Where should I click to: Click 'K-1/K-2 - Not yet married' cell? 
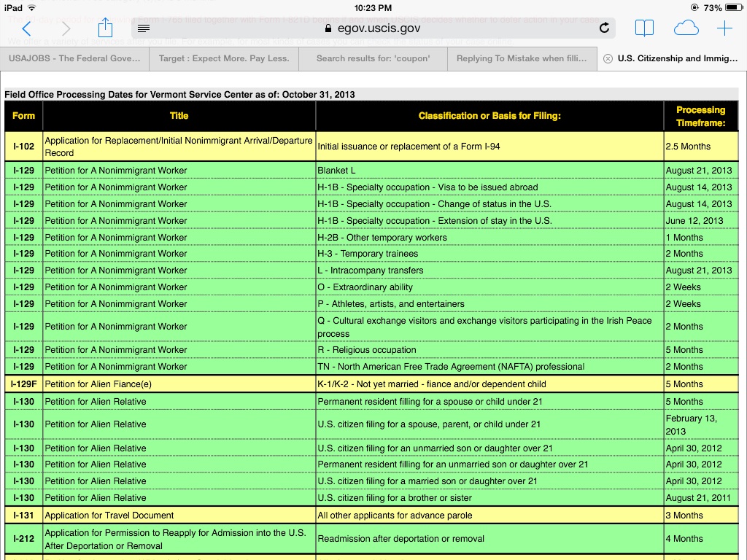pos(489,384)
